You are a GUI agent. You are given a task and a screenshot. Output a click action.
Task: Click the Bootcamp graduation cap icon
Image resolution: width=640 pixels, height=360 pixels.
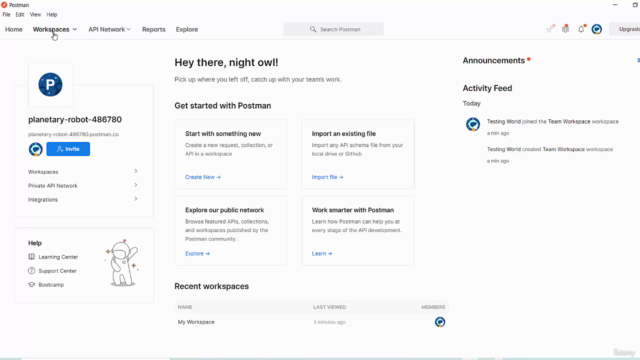[x=31, y=284]
